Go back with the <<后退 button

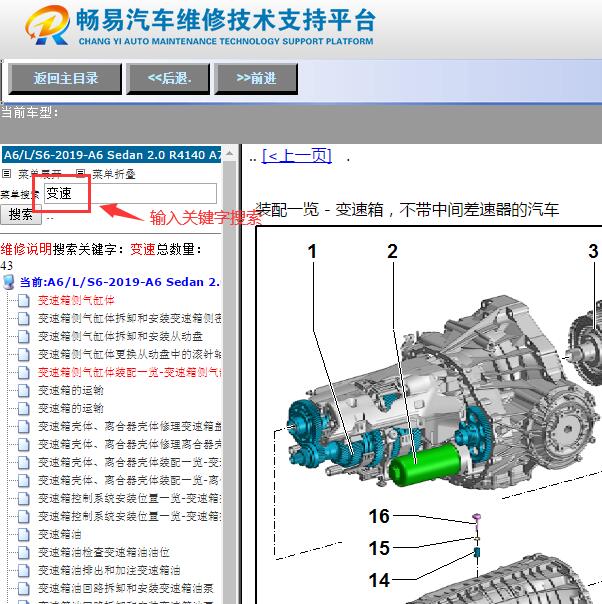point(168,79)
